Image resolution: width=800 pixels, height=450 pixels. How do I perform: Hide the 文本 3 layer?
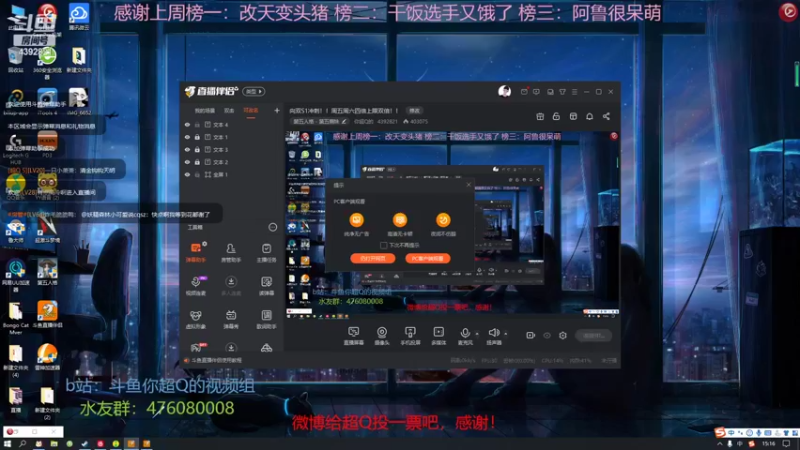pos(187,149)
